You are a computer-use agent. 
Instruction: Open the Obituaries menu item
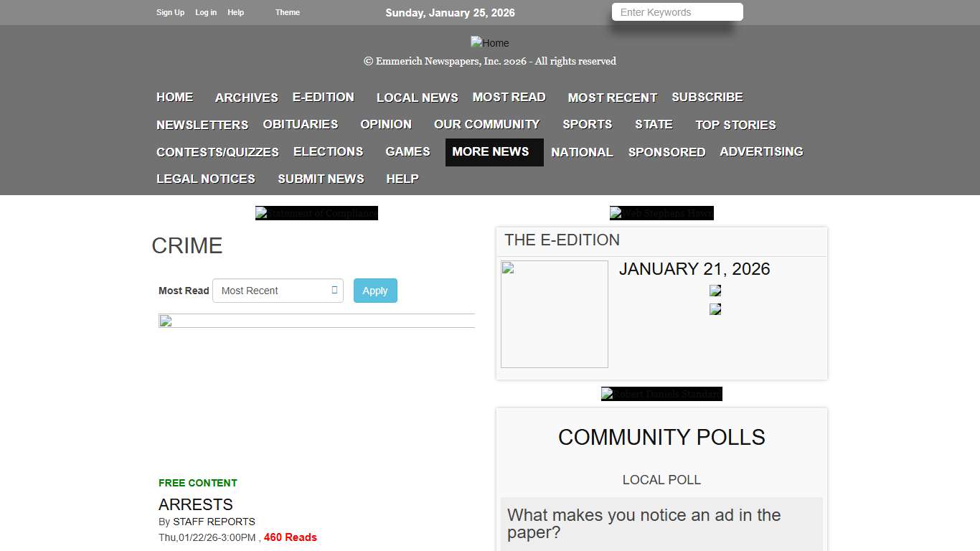click(300, 124)
